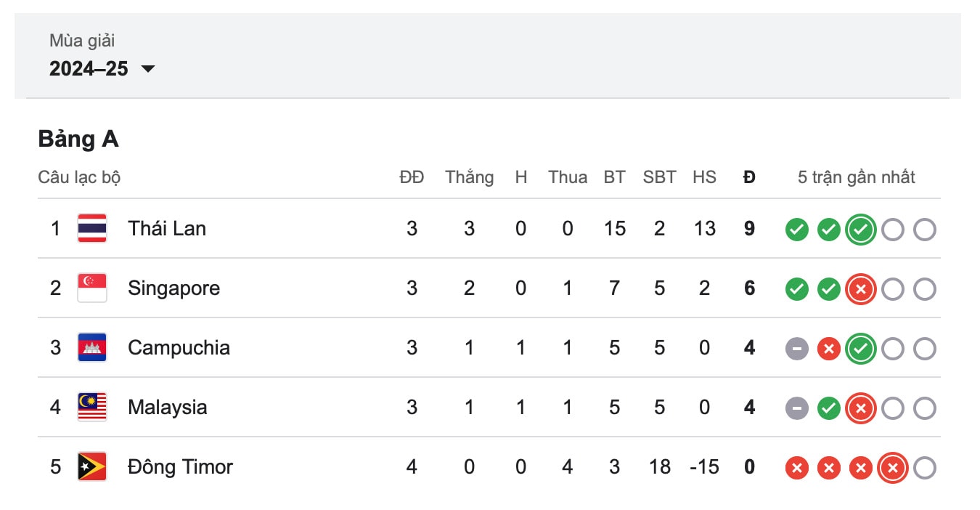Click Malaysia's green win checkmark icon

point(828,409)
